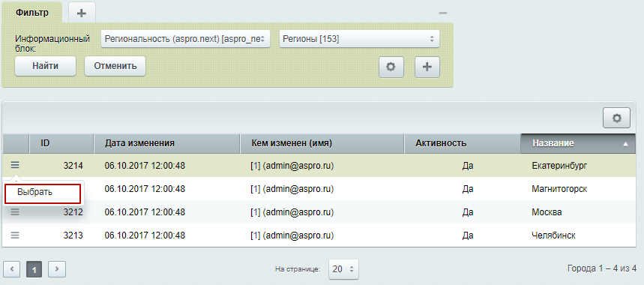
Task: Click the Отменить button
Action: click(115, 66)
